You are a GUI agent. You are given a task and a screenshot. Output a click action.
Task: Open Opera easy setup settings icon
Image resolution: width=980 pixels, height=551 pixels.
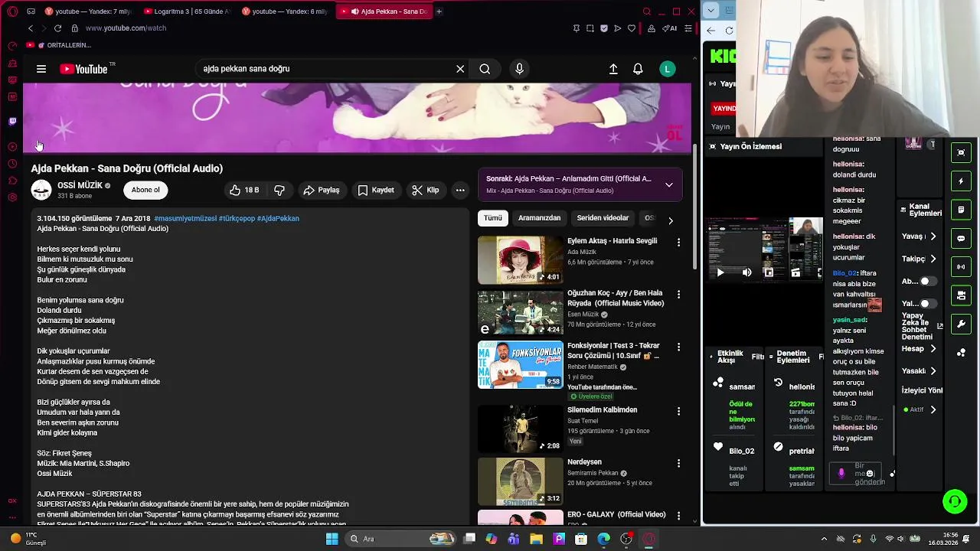(688, 28)
